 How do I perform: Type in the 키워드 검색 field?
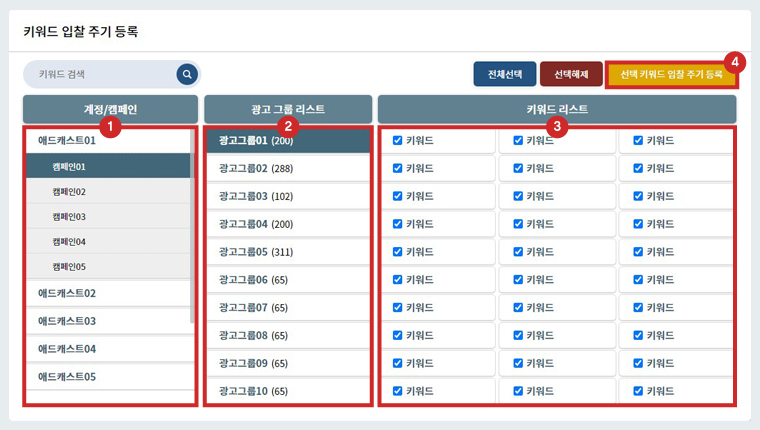click(x=100, y=74)
